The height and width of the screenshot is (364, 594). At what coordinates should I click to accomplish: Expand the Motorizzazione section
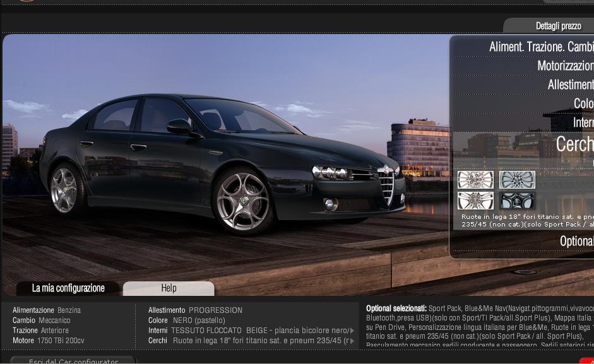pos(564,66)
